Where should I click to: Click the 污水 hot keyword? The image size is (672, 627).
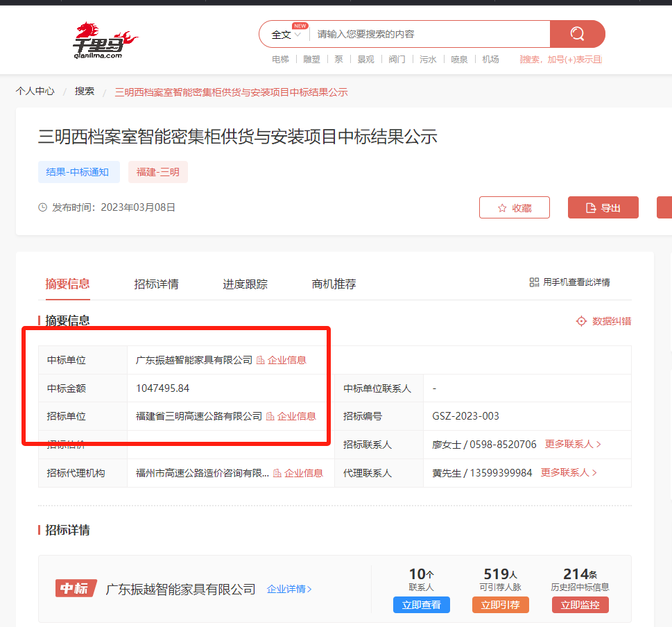[x=428, y=59]
